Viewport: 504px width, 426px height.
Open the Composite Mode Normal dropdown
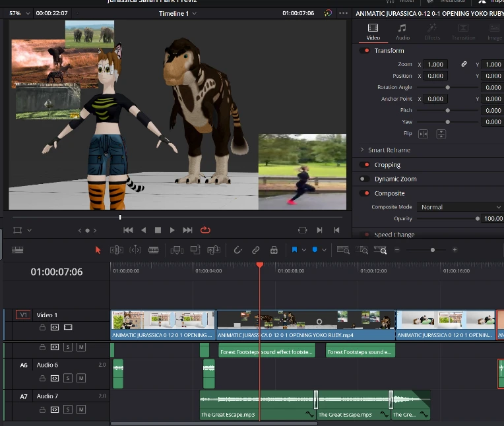460,207
